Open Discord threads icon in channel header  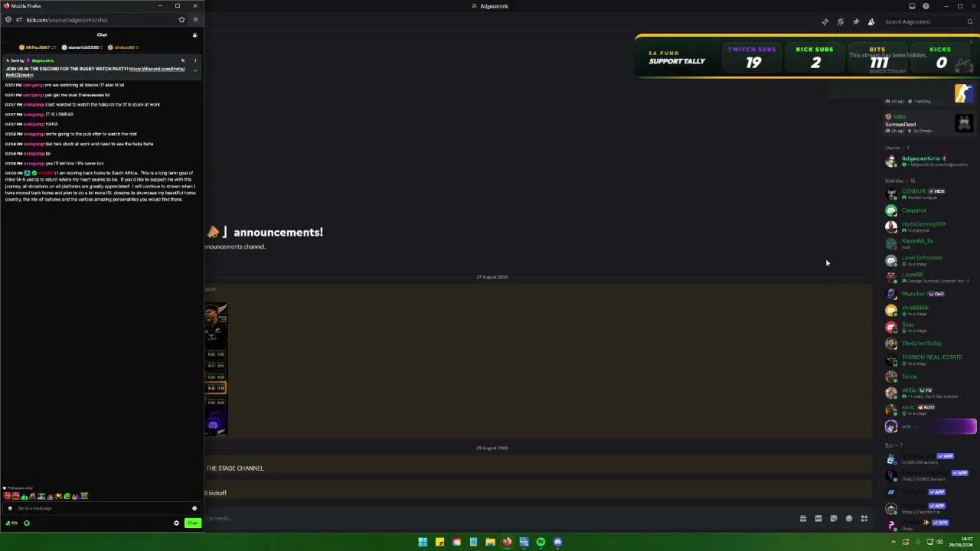(x=825, y=21)
